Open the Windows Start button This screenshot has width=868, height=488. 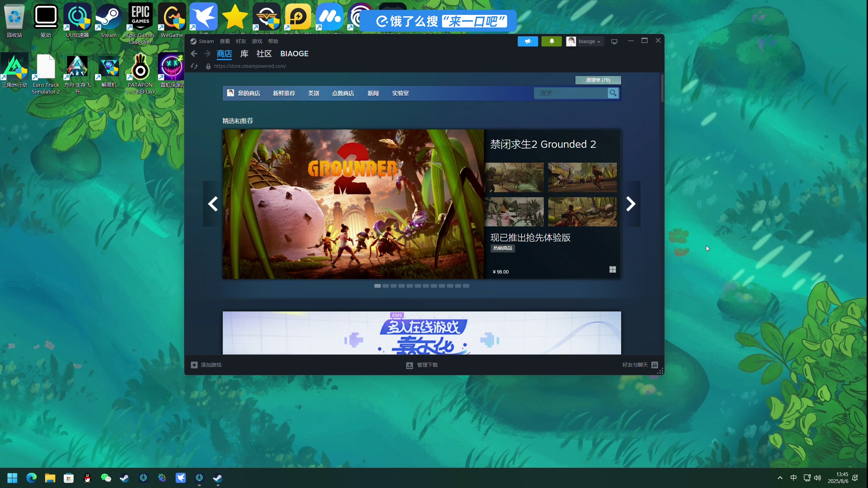13,478
